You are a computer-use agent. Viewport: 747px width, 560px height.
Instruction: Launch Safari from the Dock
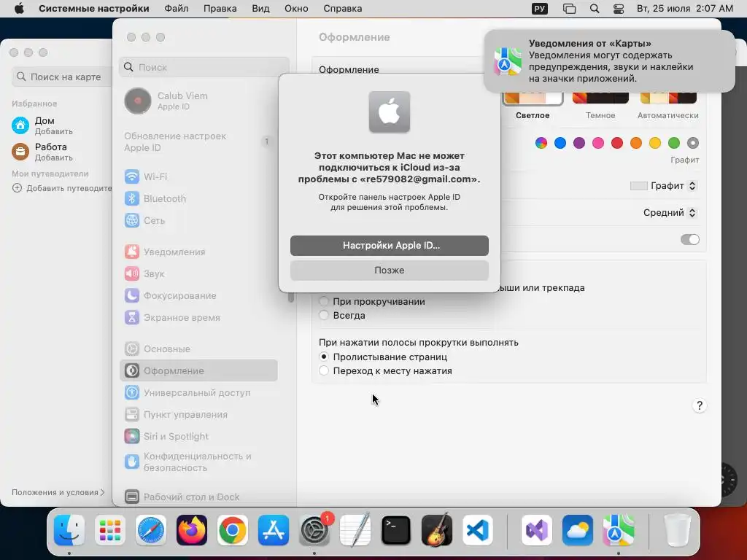click(x=151, y=530)
